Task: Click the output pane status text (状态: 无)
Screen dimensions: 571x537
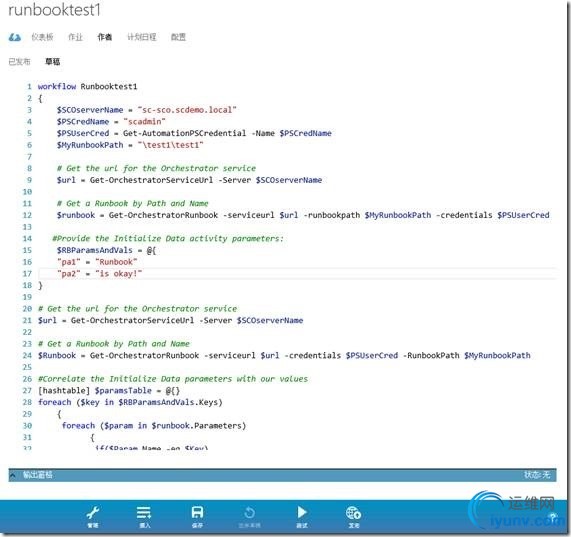Action: click(537, 475)
